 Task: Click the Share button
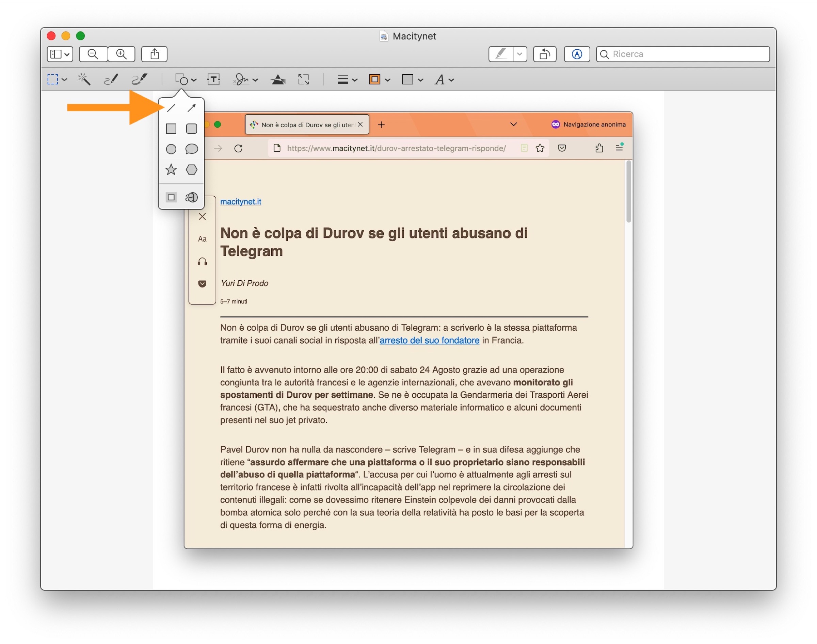(154, 54)
